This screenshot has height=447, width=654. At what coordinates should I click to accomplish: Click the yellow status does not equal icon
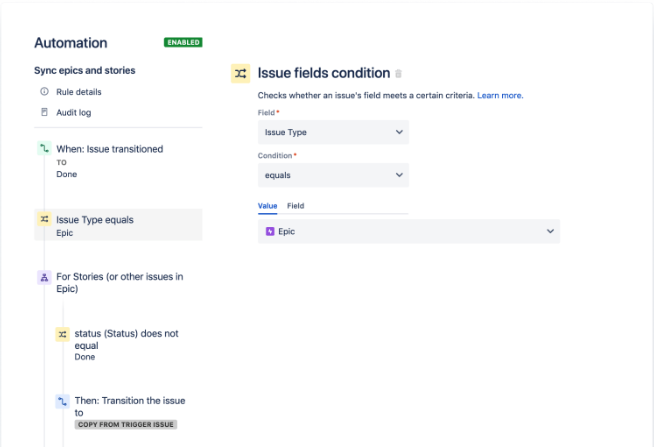(63, 334)
